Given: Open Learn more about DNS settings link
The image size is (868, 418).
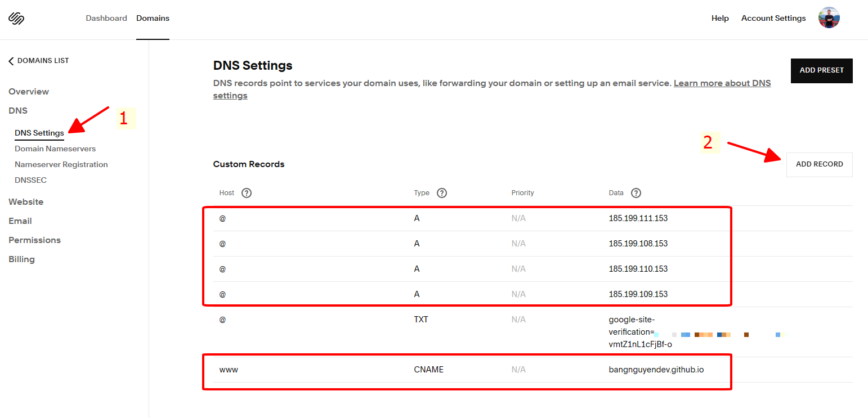Looking at the screenshot, I should coord(722,83).
